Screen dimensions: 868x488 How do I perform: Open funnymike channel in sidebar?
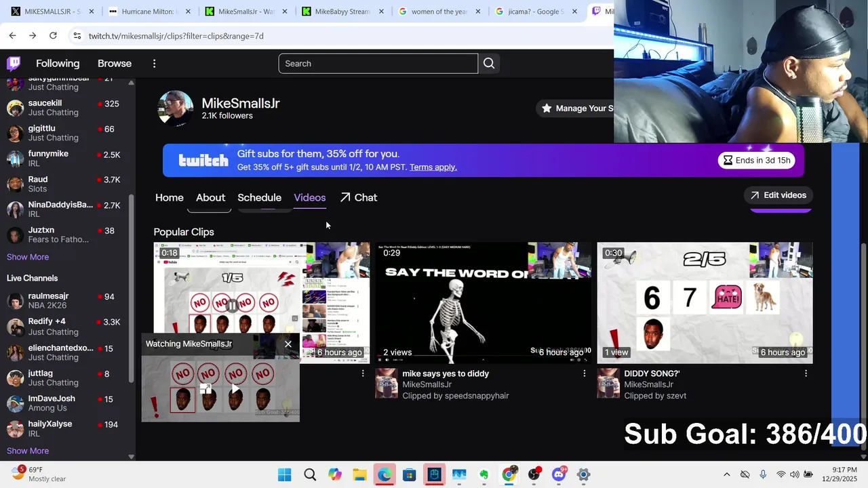pos(64,159)
